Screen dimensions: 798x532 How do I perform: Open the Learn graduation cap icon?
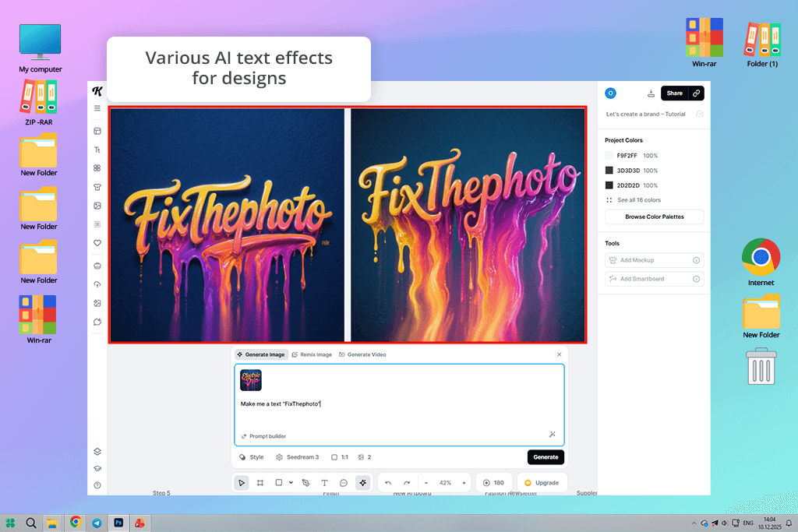97,468
